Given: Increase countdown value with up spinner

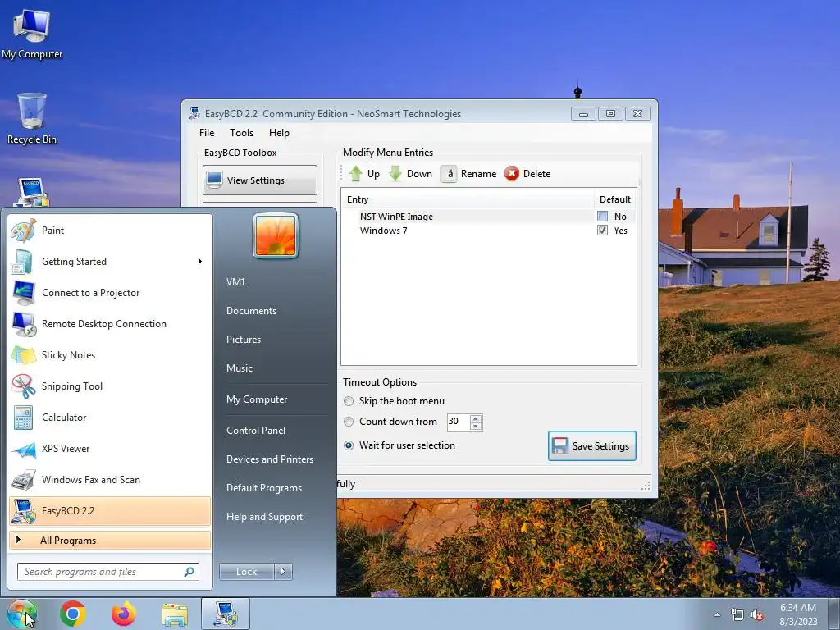Looking at the screenshot, I should pos(476,418).
